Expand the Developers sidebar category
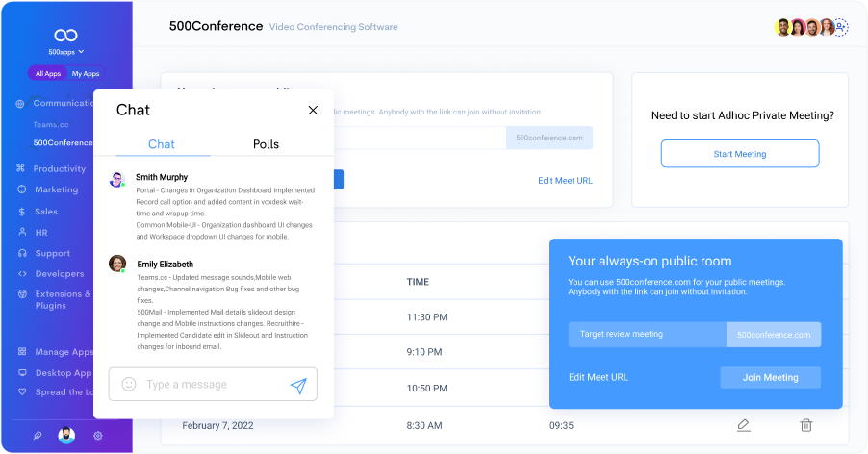Screen dimensions: 868x454 coord(59,274)
